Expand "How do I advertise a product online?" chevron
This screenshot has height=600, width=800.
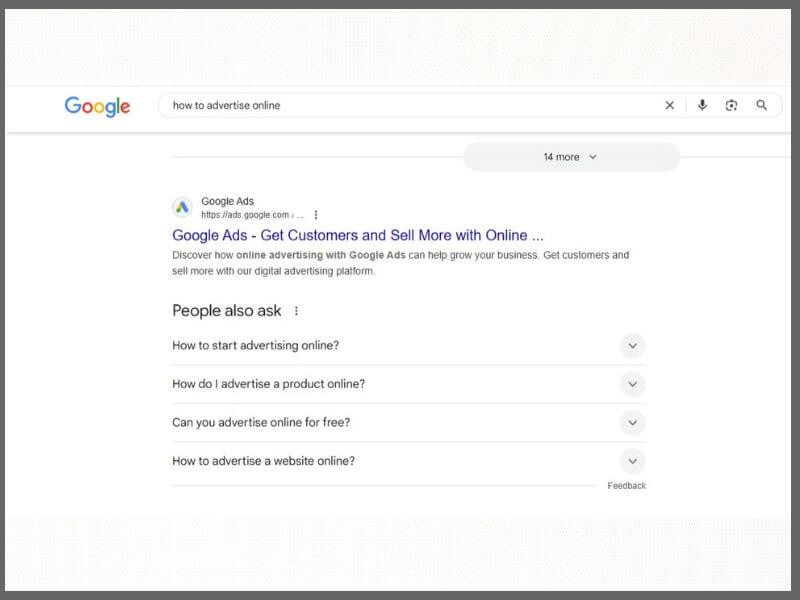632,384
